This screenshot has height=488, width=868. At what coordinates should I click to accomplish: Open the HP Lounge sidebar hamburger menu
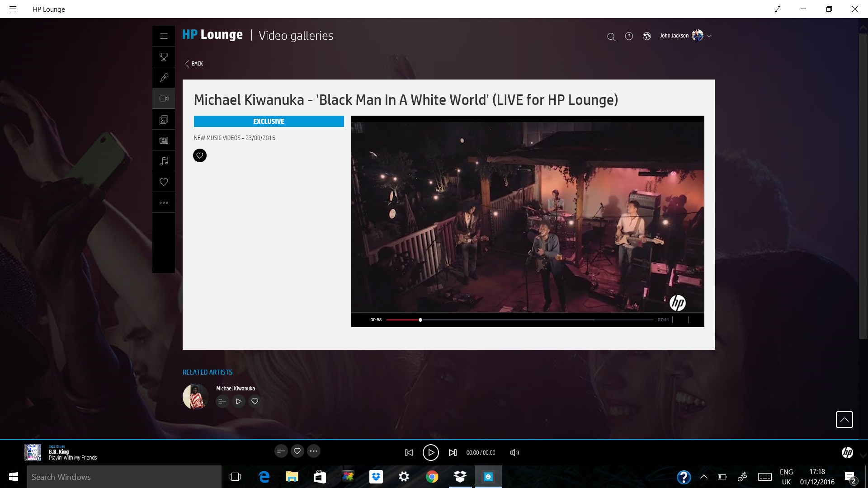click(x=164, y=36)
